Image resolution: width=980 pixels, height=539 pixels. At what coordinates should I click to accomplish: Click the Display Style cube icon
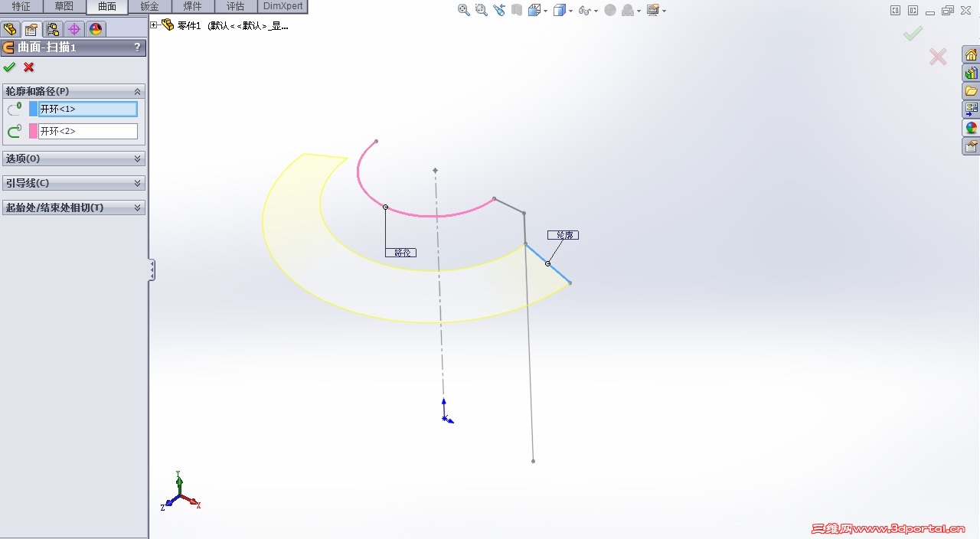[x=560, y=10]
